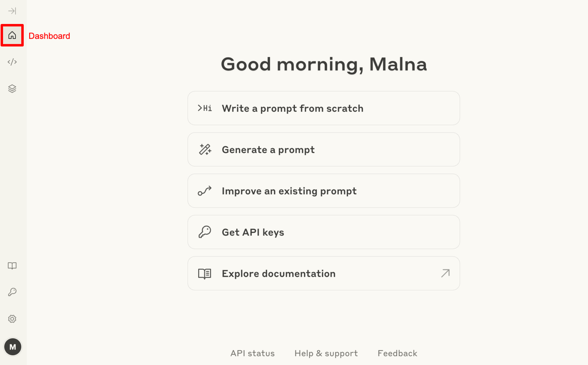
Task: Open the Workbench code brackets icon
Action: [x=12, y=62]
